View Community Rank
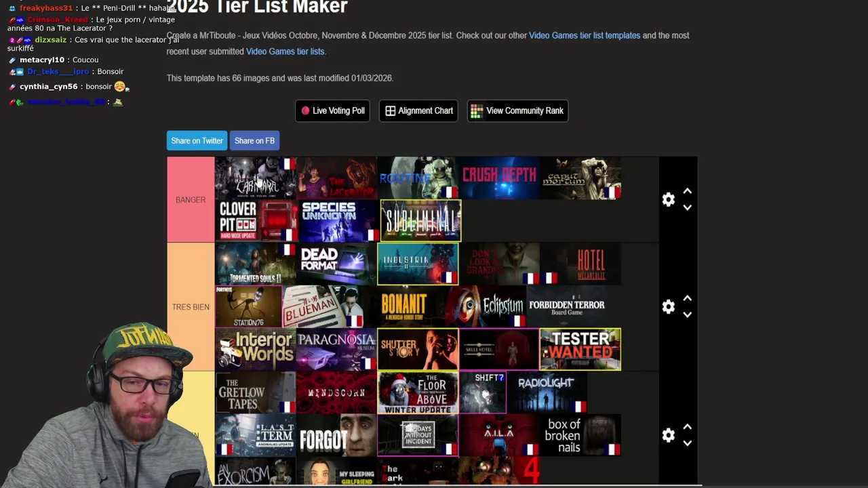The height and width of the screenshot is (488, 868). [517, 110]
